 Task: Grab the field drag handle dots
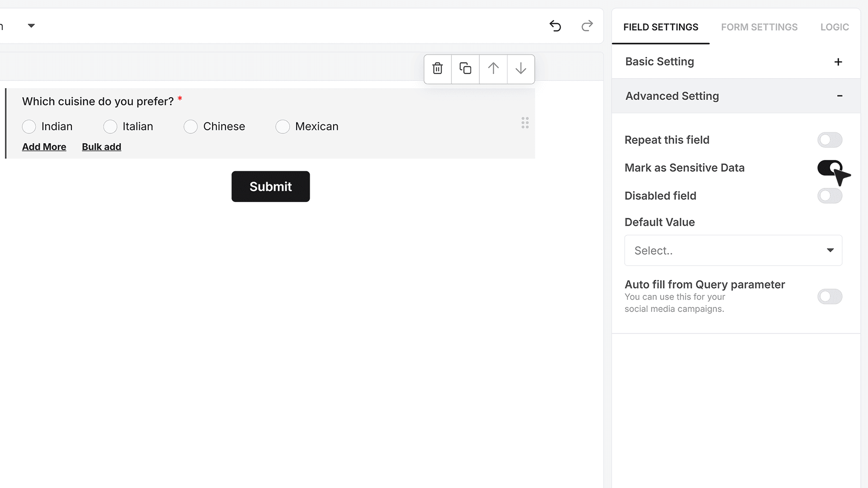click(525, 123)
